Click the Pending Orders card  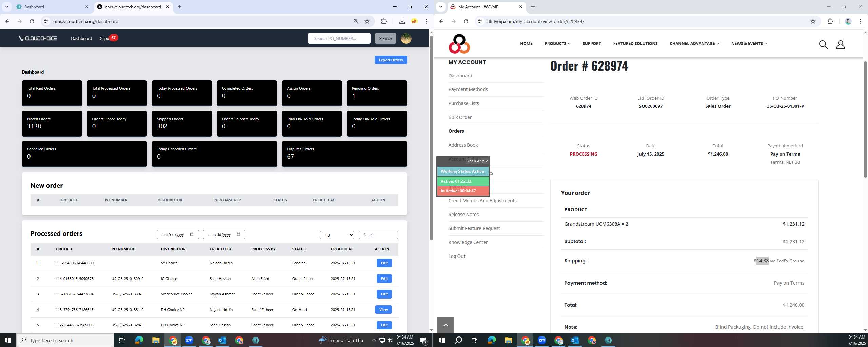click(x=376, y=93)
